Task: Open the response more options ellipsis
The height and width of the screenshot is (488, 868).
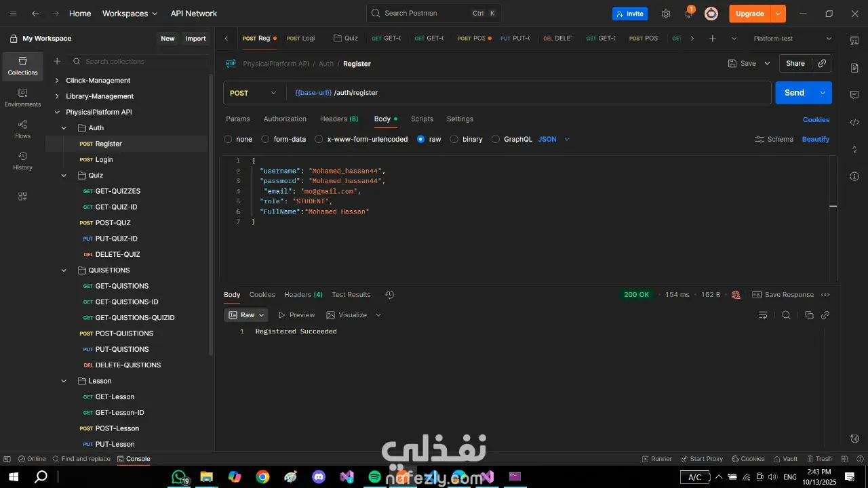Action: coord(825,295)
